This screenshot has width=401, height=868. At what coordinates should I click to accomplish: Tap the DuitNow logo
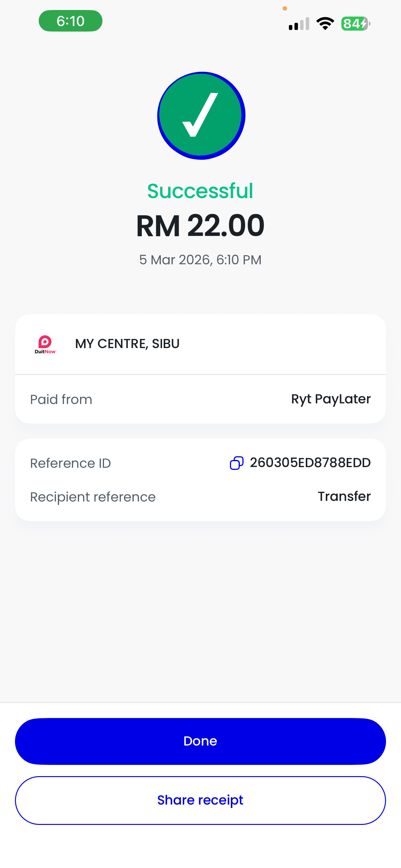(45, 344)
